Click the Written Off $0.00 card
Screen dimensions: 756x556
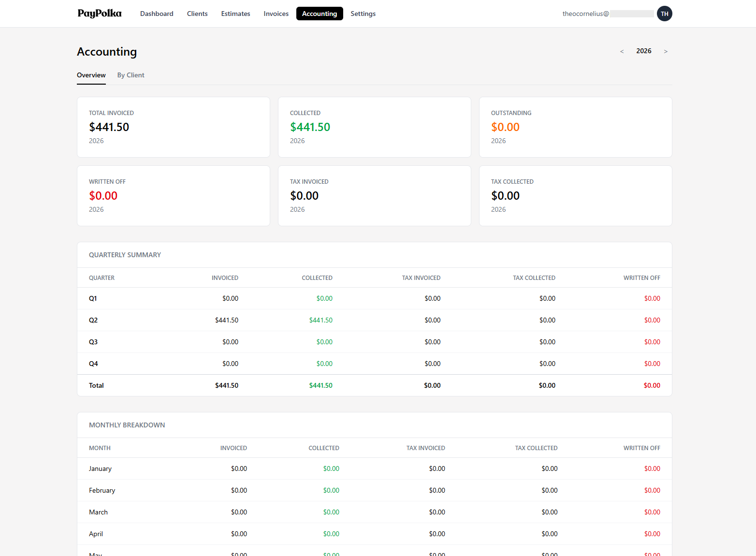tap(174, 196)
